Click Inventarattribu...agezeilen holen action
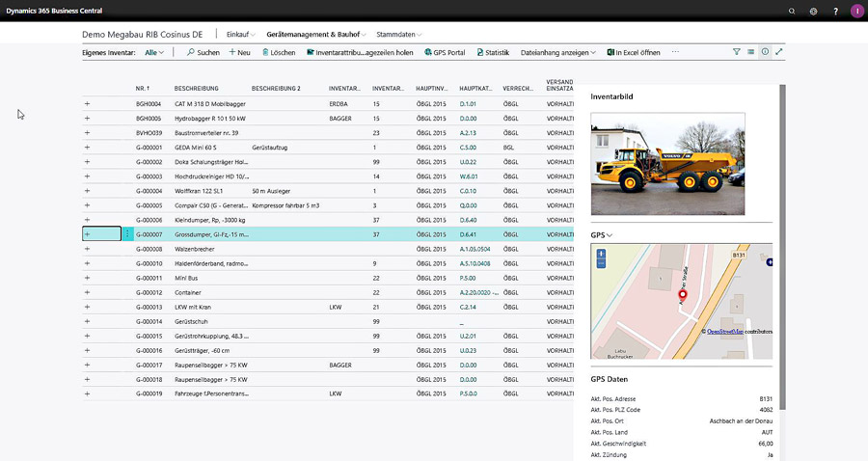The width and height of the screenshot is (868, 461). pos(360,53)
